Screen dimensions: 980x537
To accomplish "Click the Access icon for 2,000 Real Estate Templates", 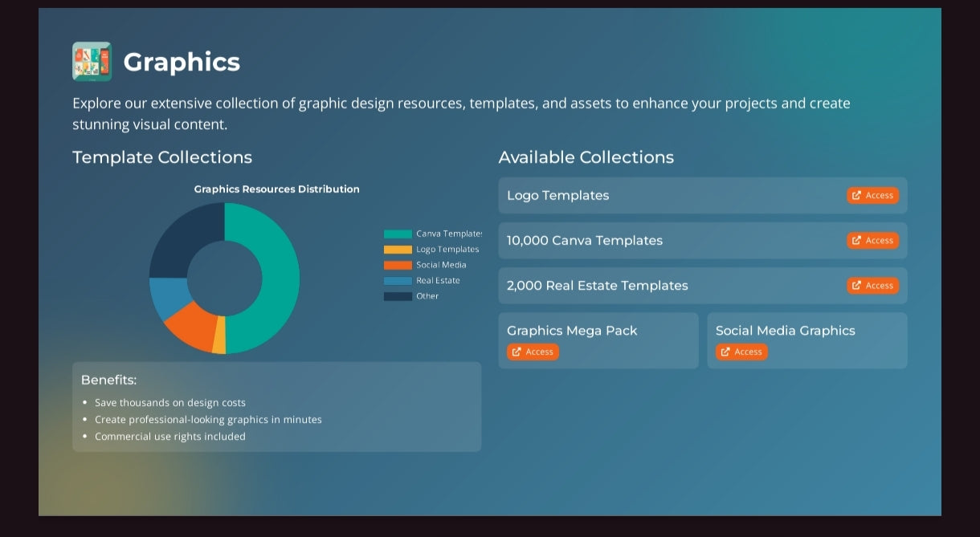I will click(x=856, y=286).
